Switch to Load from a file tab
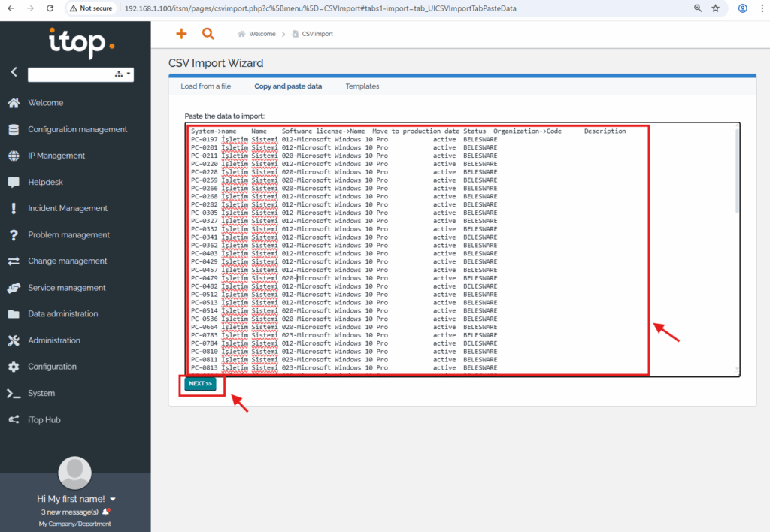 [205, 86]
